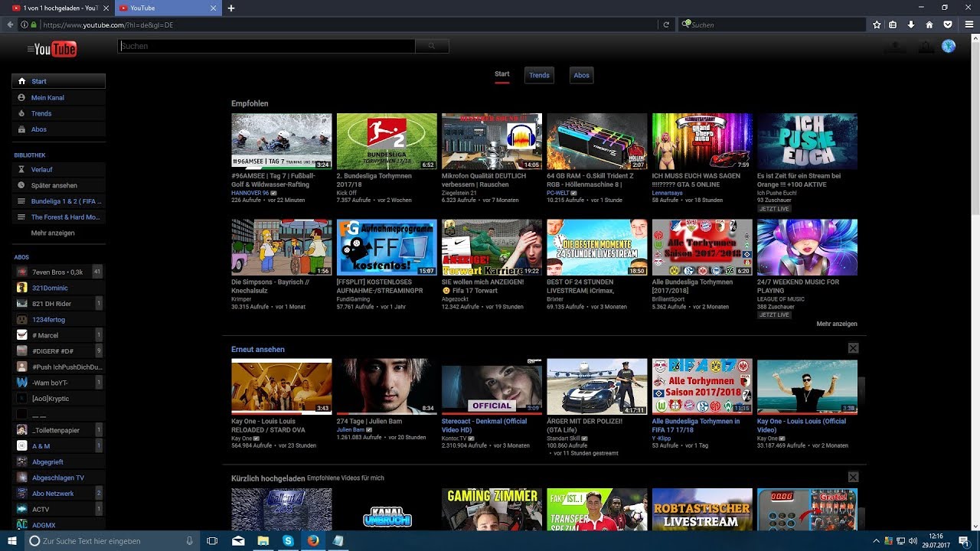Click the Später ansehen clock icon
The height and width of the screenshot is (551, 980).
point(21,185)
